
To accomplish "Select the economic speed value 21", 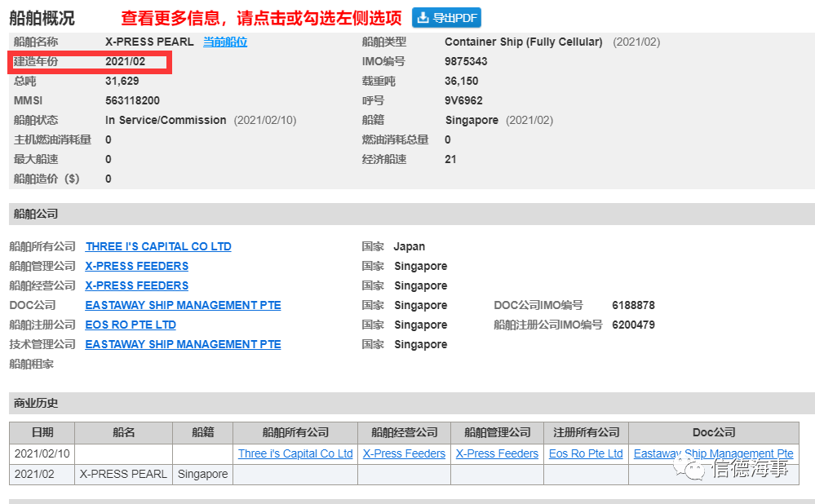I will coord(450,160).
